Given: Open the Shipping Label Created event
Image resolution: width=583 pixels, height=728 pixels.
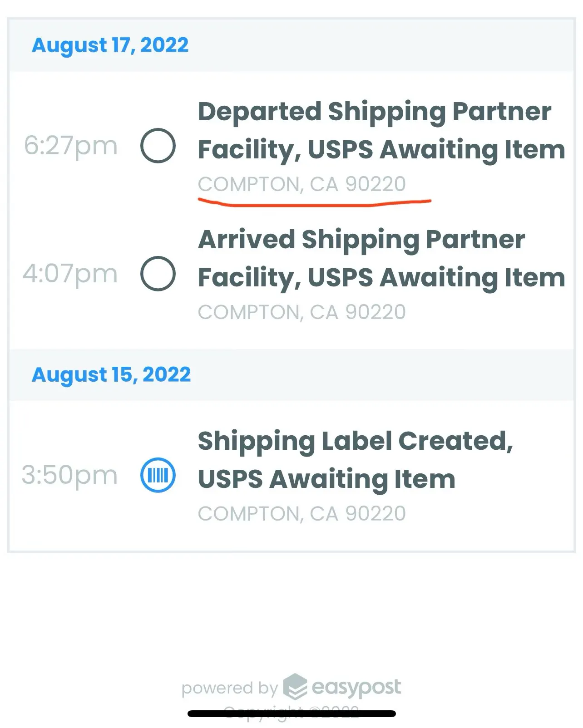Looking at the screenshot, I should pos(355,460).
